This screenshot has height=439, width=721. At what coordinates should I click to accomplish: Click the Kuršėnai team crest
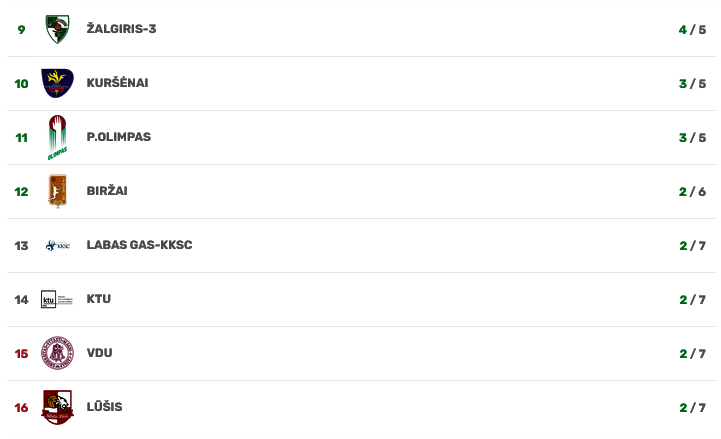[x=57, y=83]
